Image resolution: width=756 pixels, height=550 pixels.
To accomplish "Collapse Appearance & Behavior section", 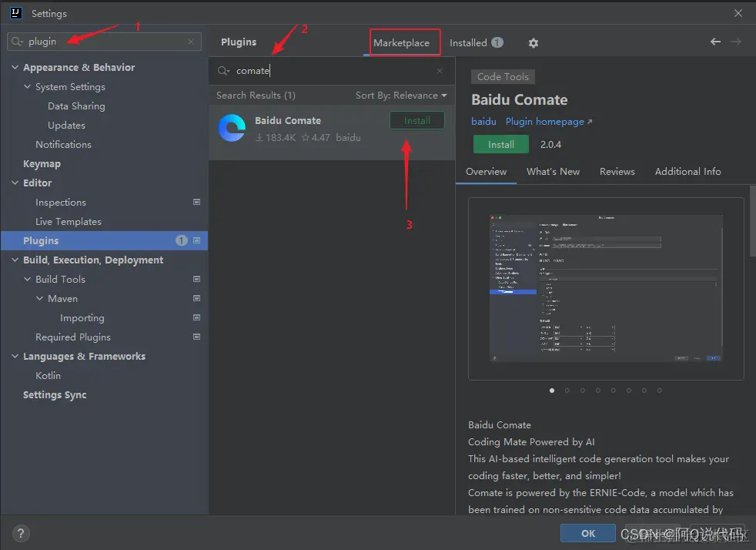I will click(x=15, y=68).
